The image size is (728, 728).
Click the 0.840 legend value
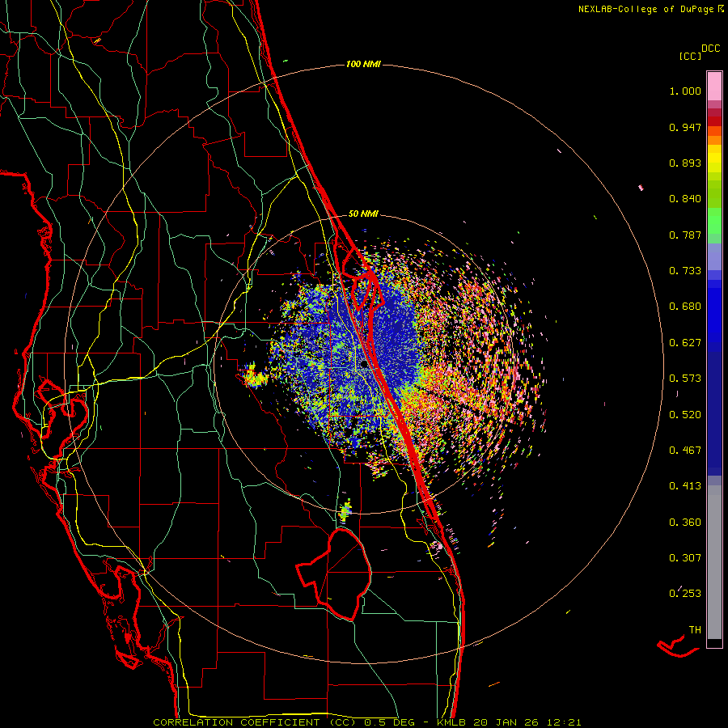[x=685, y=199]
